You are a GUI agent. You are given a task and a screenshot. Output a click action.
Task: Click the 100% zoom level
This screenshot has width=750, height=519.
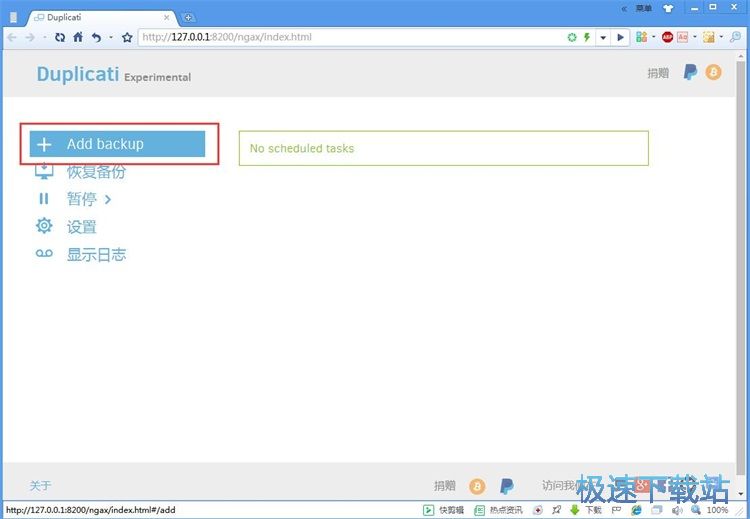[x=717, y=510]
